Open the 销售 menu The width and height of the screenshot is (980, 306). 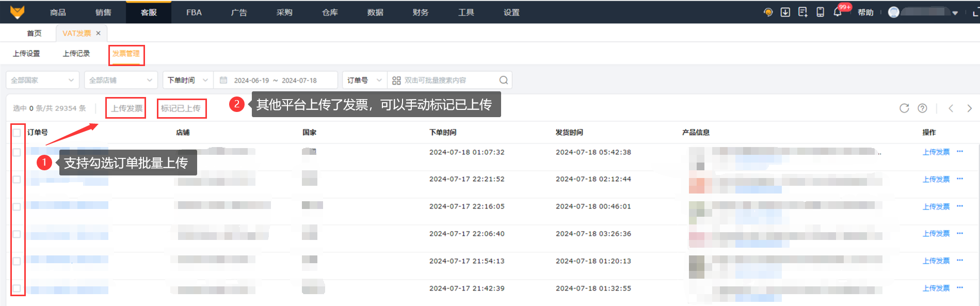[103, 12]
